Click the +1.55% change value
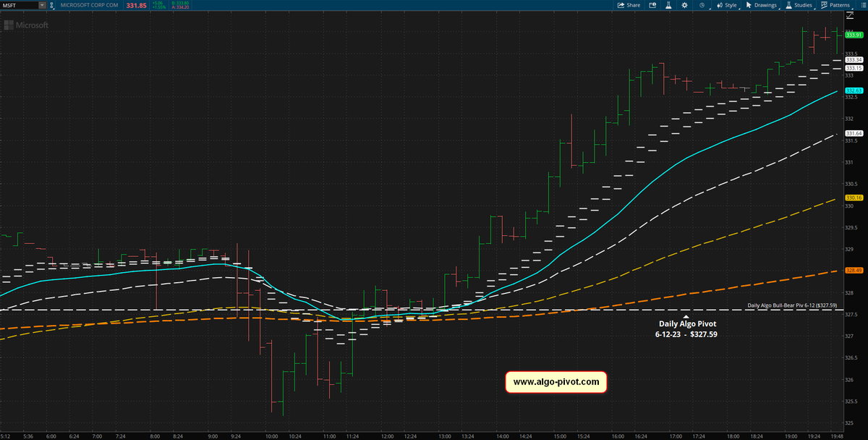 click(159, 7)
